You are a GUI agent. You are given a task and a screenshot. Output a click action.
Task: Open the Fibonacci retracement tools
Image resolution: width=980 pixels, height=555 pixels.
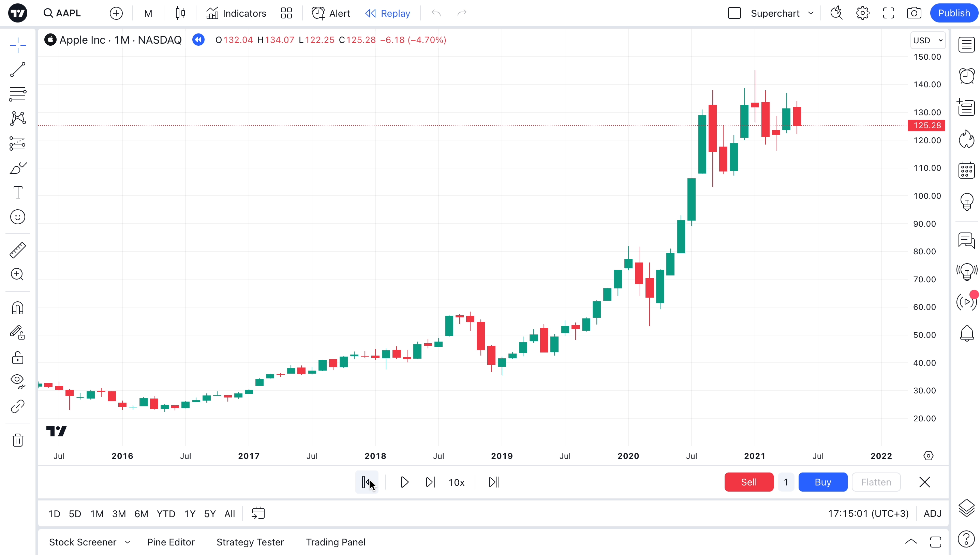(x=17, y=94)
